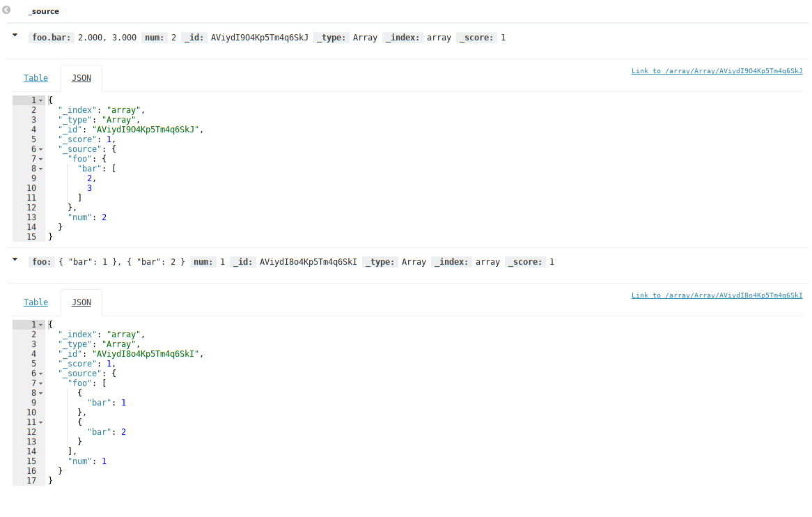Image resolution: width=812 pixels, height=517 pixels.
Task: Click "_id": "AViydI8o4Kp5Tm4q6SkI" line in second JSON
Action: click(x=131, y=354)
